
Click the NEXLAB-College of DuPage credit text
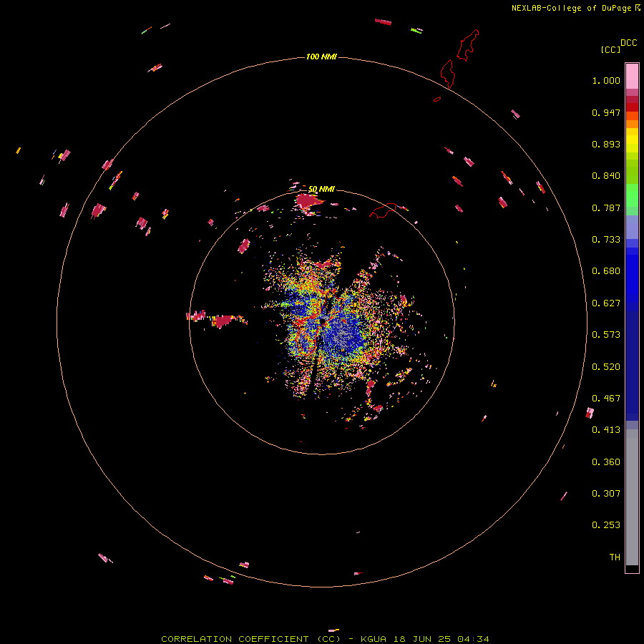[571, 8]
